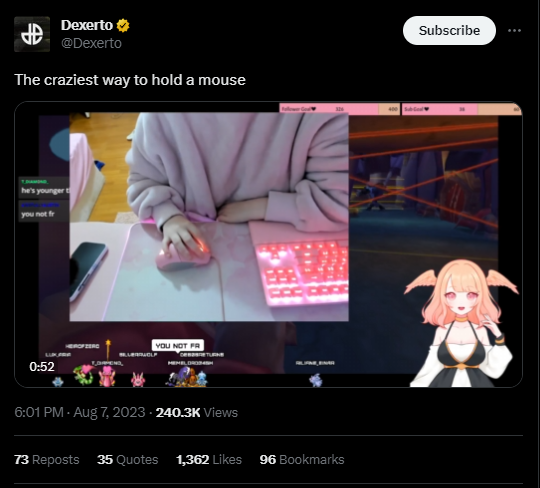Click the pink Sub Goal progress bar
540x488 pixels.
tap(461, 109)
